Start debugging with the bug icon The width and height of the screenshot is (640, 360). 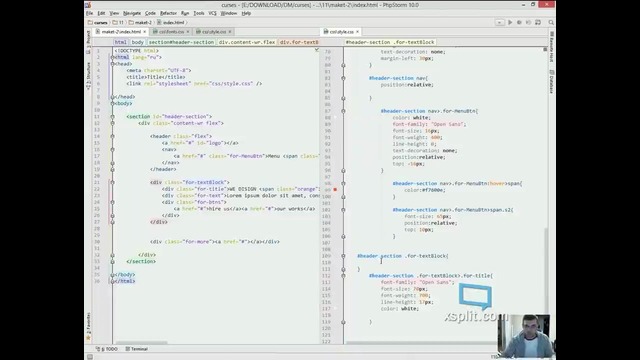pyautogui.click(x=519, y=22)
